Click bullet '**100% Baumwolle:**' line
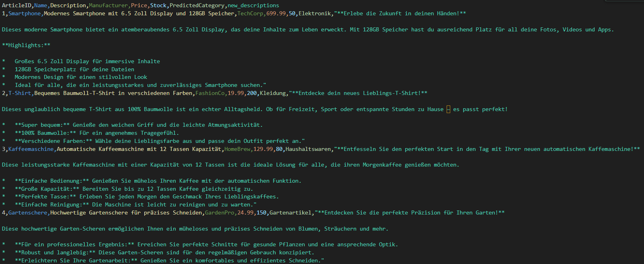This screenshot has width=644, height=264. point(90,133)
